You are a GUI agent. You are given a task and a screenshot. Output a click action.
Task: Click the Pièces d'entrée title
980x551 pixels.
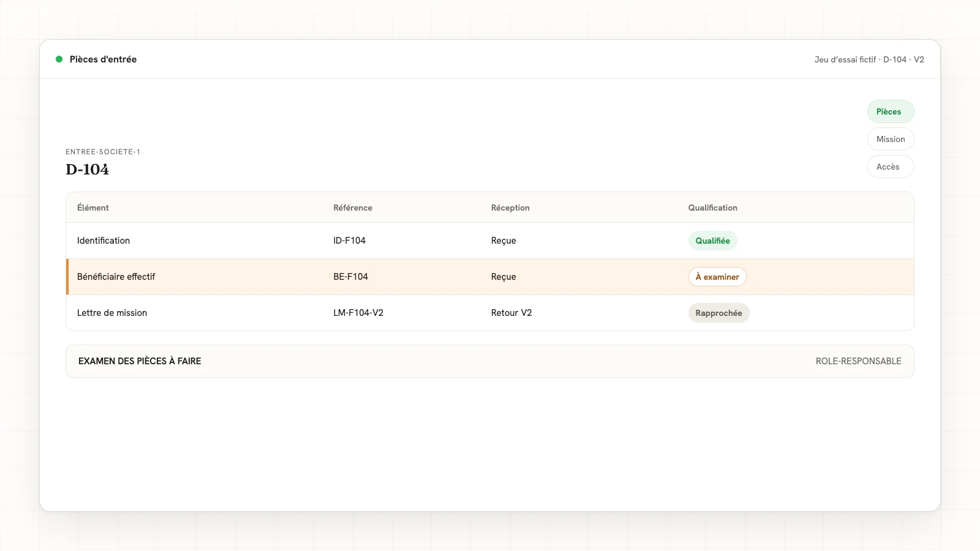pos(103,59)
